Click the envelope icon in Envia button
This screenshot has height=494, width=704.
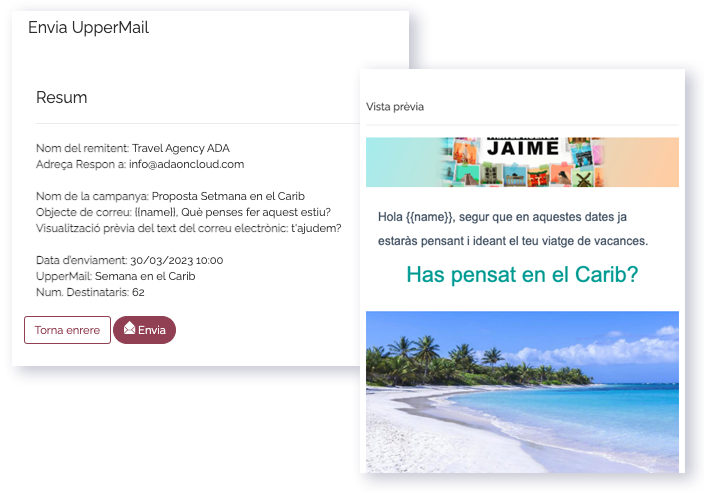point(129,328)
